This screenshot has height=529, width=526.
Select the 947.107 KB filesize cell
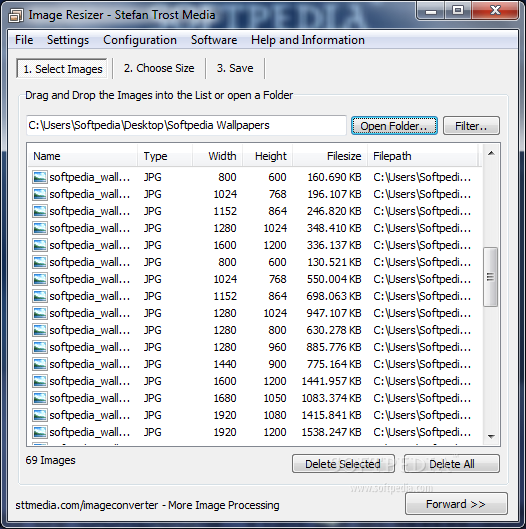(334, 313)
